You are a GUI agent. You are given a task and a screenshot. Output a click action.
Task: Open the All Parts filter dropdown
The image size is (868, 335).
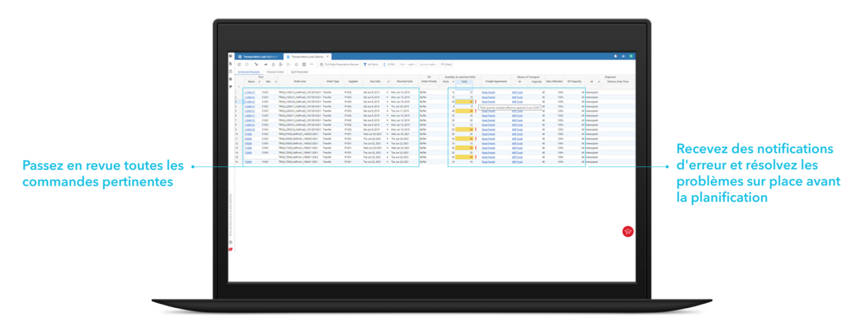(x=371, y=64)
